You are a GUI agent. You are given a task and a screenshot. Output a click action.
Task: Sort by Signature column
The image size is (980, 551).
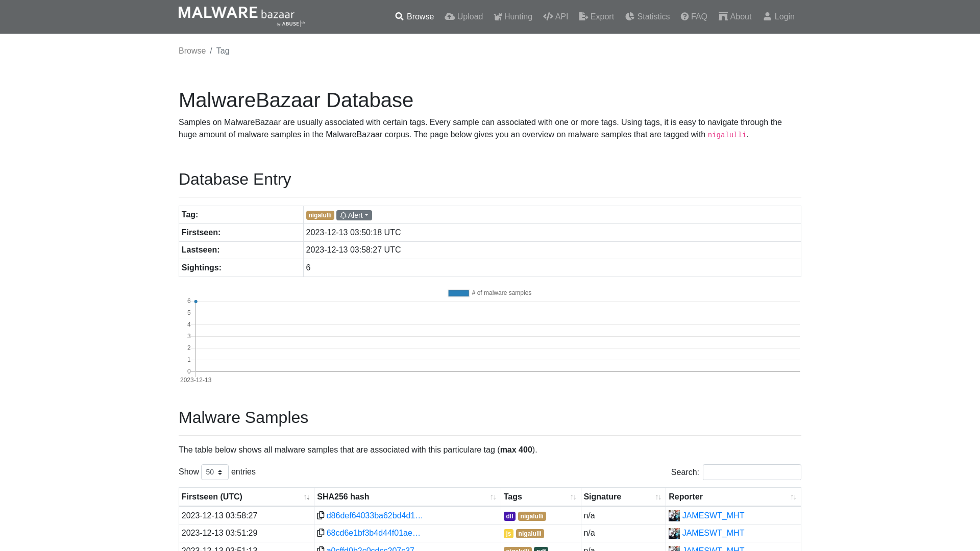(623, 497)
